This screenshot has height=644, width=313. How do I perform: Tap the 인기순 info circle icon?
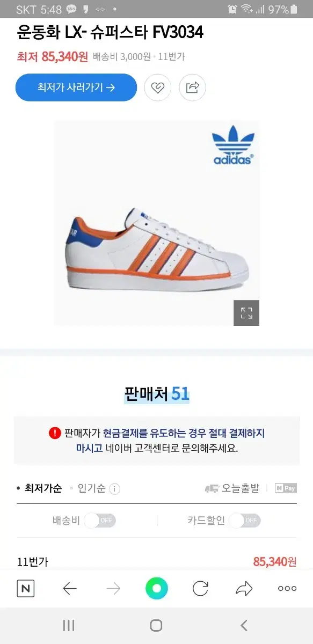[x=114, y=489]
